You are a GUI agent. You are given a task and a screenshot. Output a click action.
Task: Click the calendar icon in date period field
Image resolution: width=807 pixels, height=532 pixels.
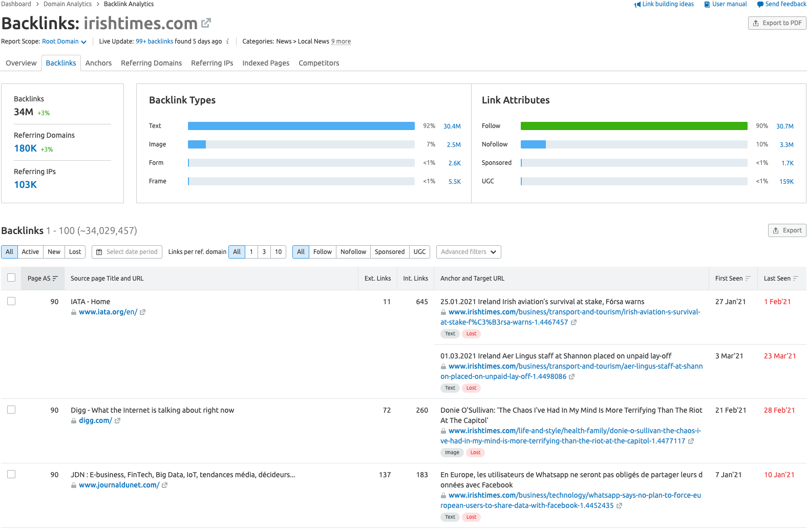(x=99, y=252)
